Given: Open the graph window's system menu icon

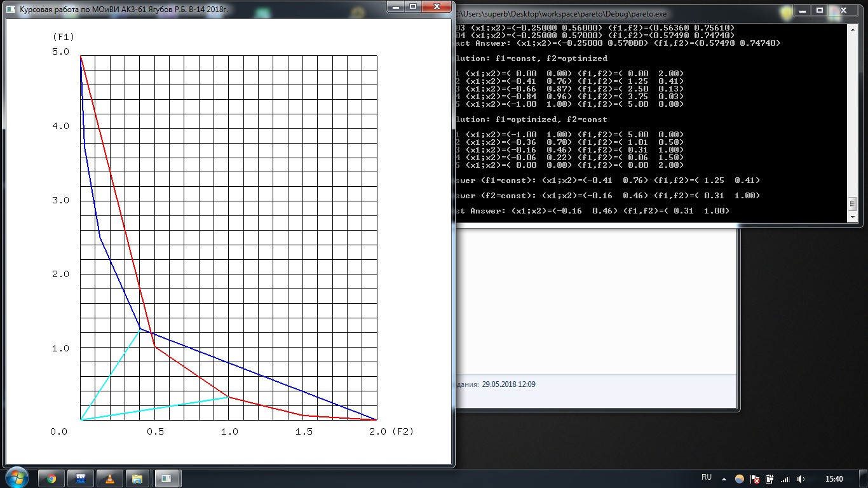Looking at the screenshot, I should click(11, 10).
